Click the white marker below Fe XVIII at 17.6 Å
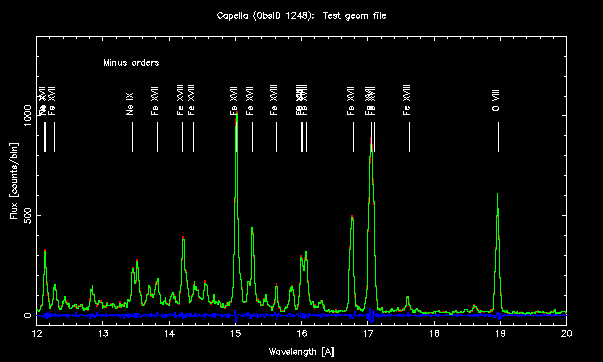Screen dimensions: 603x362 pos(409,137)
